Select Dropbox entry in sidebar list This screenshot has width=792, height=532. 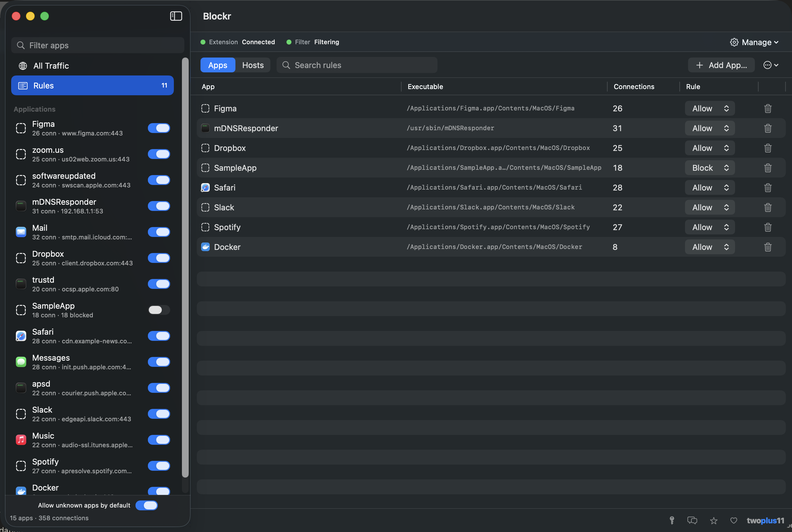pos(92,258)
